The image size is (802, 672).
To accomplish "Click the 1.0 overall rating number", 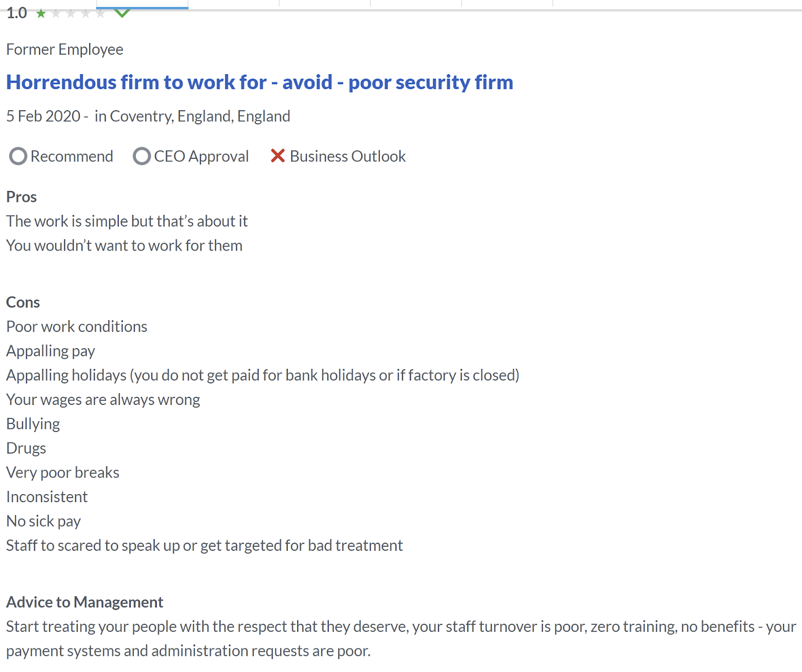I will coord(17,13).
